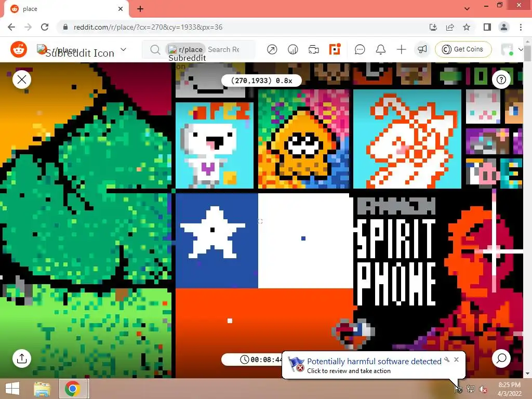Open notification options wrench icon

[447, 360]
